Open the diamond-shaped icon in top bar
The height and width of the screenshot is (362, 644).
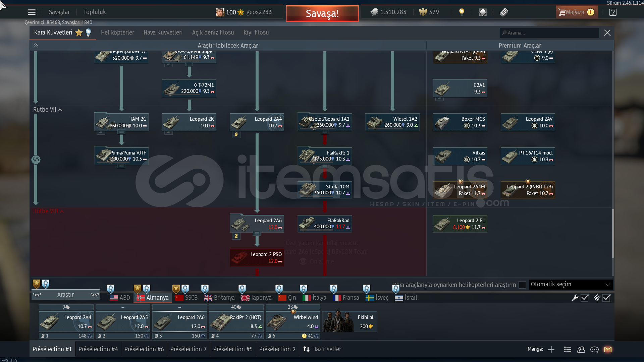point(483,12)
